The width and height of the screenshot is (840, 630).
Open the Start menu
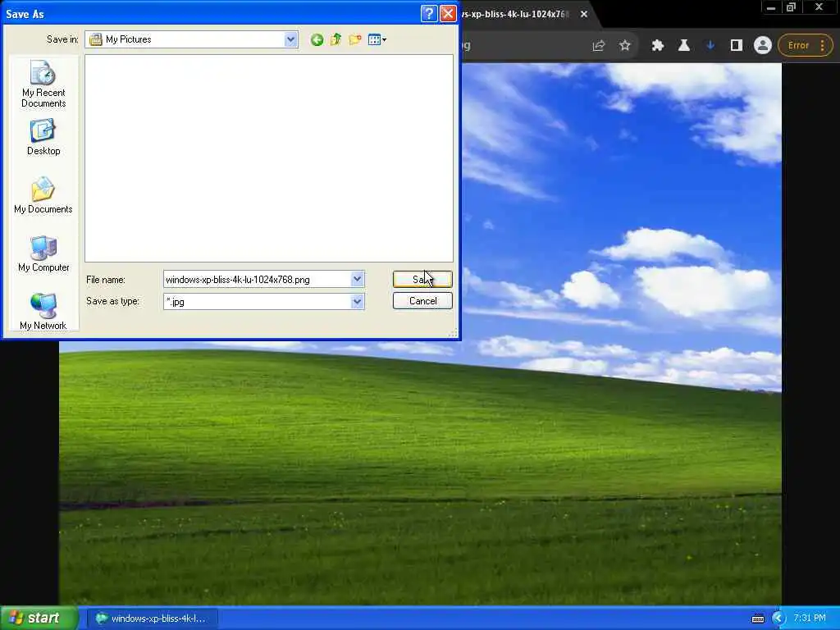39,619
